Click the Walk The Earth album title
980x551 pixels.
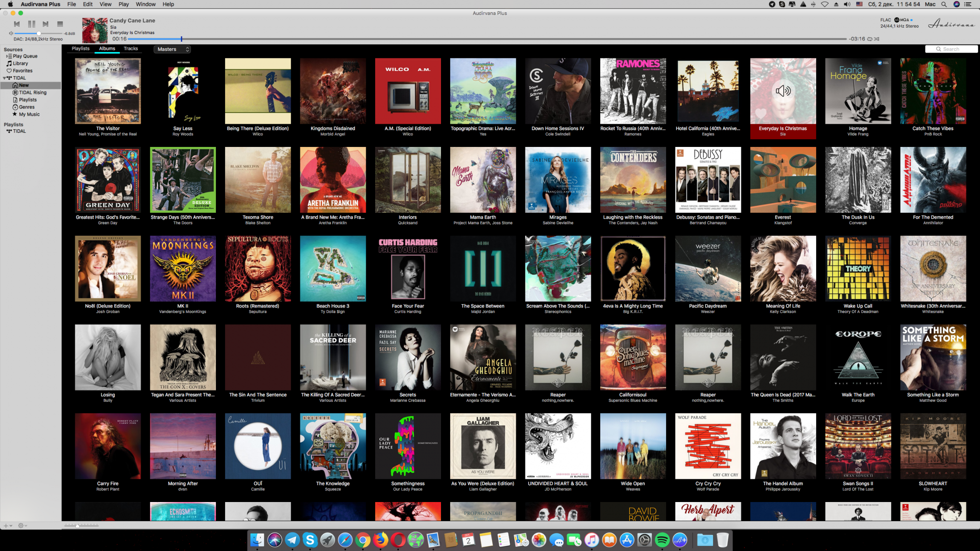[858, 395]
